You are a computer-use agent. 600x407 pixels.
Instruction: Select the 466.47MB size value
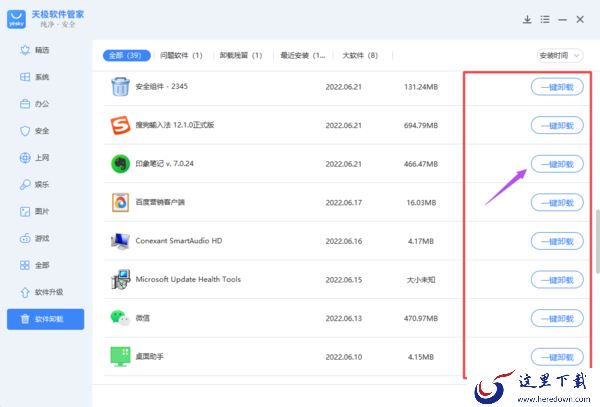pyautogui.click(x=421, y=164)
